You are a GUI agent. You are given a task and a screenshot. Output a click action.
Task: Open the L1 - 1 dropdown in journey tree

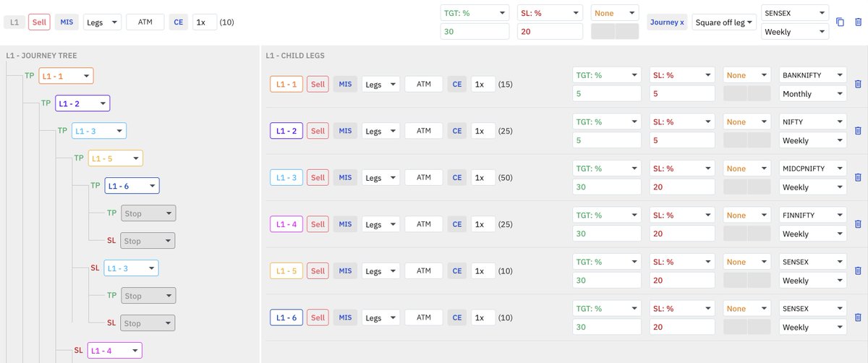(x=66, y=75)
